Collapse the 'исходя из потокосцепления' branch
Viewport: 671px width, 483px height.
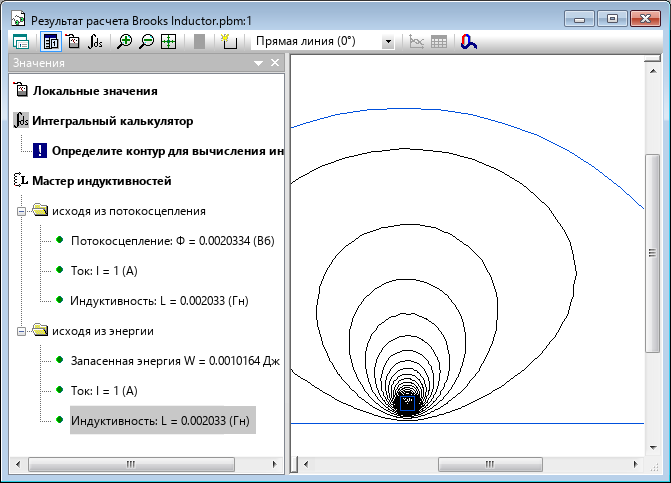[x=21, y=211]
